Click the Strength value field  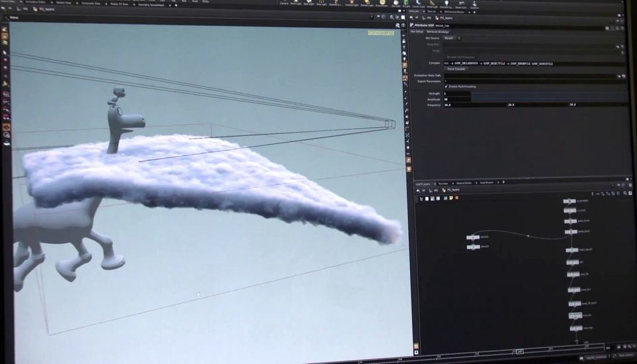[x=457, y=93]
